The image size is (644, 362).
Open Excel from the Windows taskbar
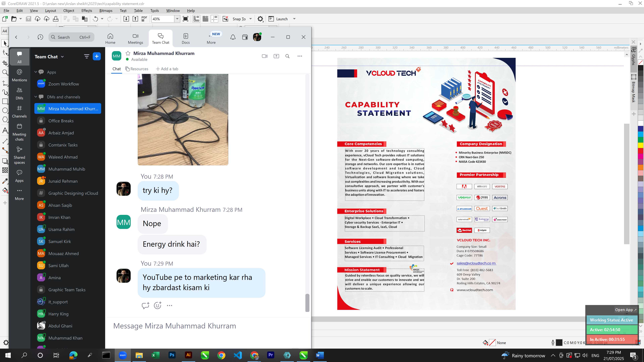(x=155, y=355)
